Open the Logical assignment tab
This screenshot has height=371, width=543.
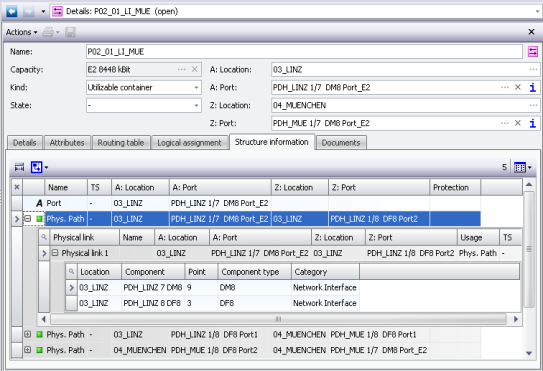(189, 143)
